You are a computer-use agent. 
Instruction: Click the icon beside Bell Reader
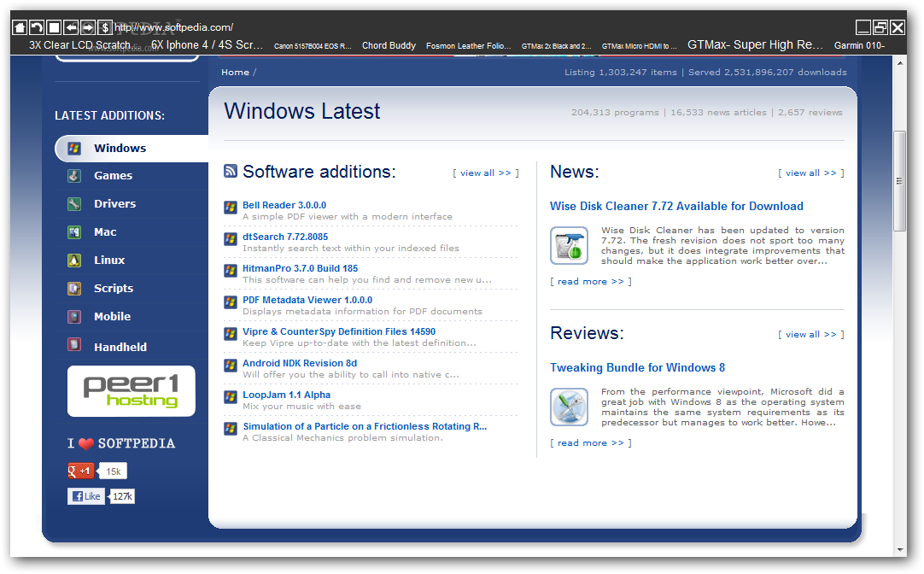pyautogui.click(x=231, y=208)
